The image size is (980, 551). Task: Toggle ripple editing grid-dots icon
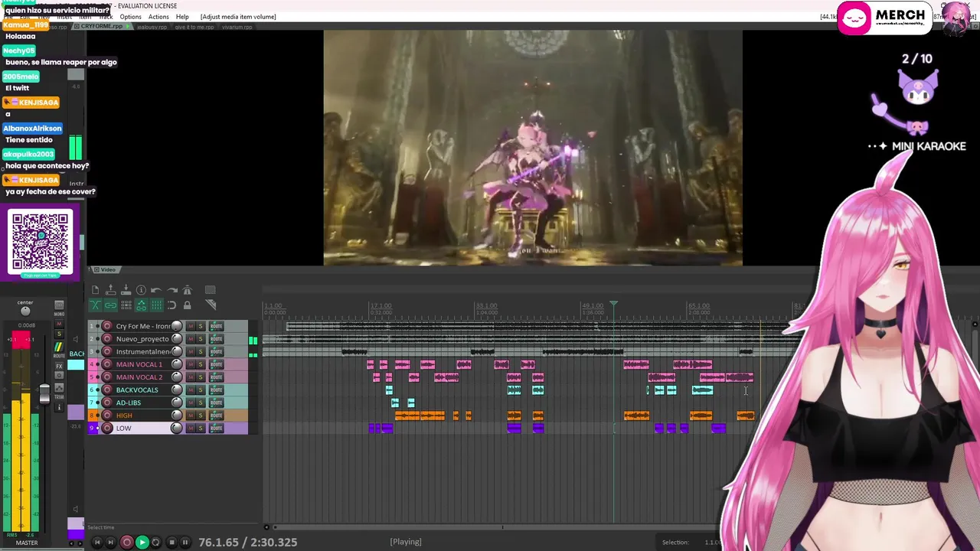[x=126, y=305]
